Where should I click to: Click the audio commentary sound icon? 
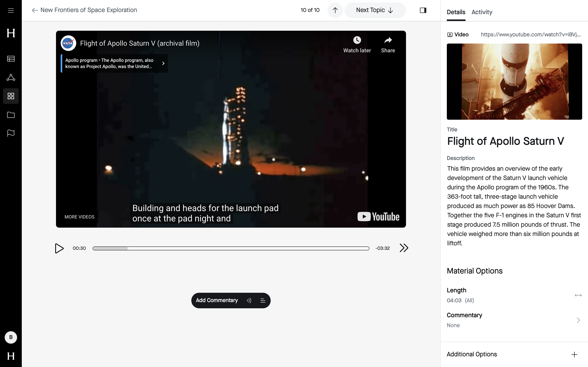[x=249, y=301]
